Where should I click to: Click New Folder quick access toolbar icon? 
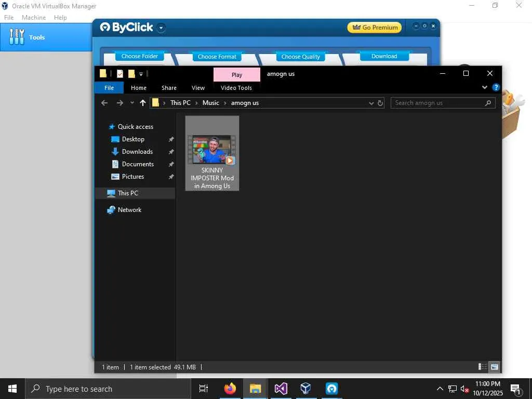[131, 74]
